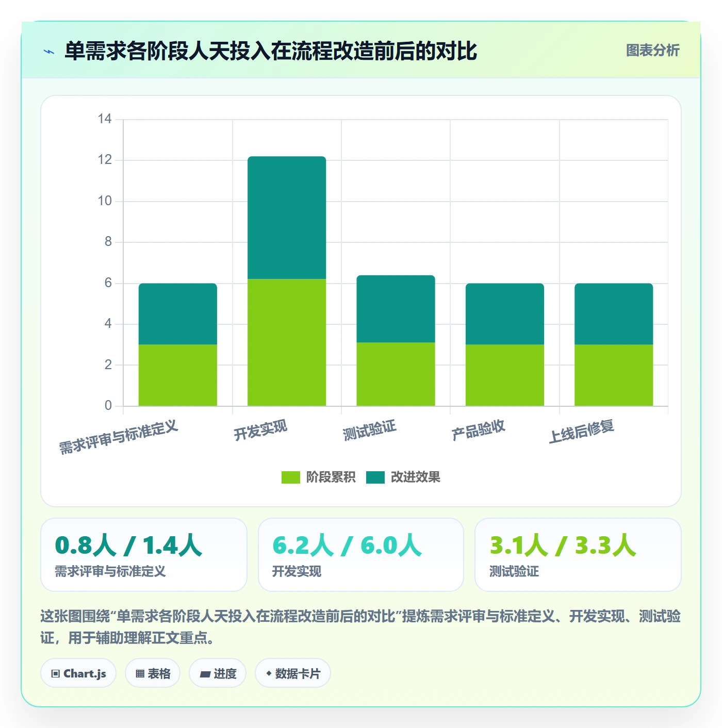This screenshot has height=728, width=722.
Task: Click the 阶段累积 legend text
Action: [331, 477]
